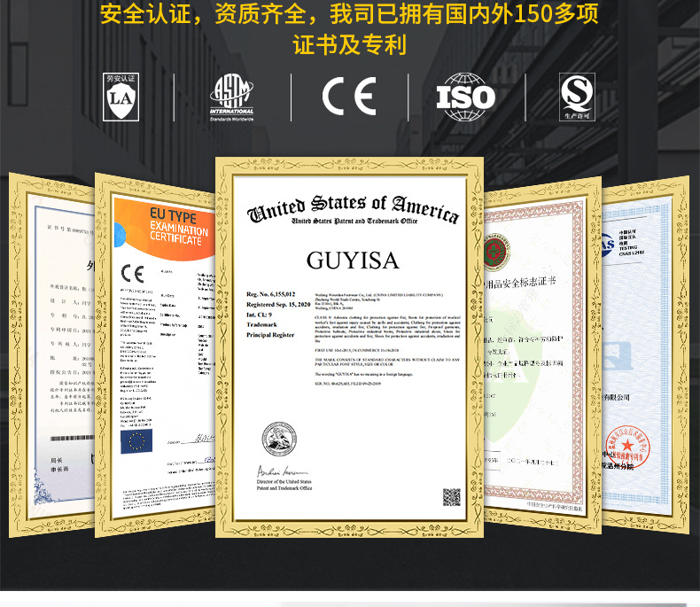Click 'Reg. No. 6,155,012' text
The height and width of the screenshot is (607, 700).
pyautogui.click(x=270, y=294)
